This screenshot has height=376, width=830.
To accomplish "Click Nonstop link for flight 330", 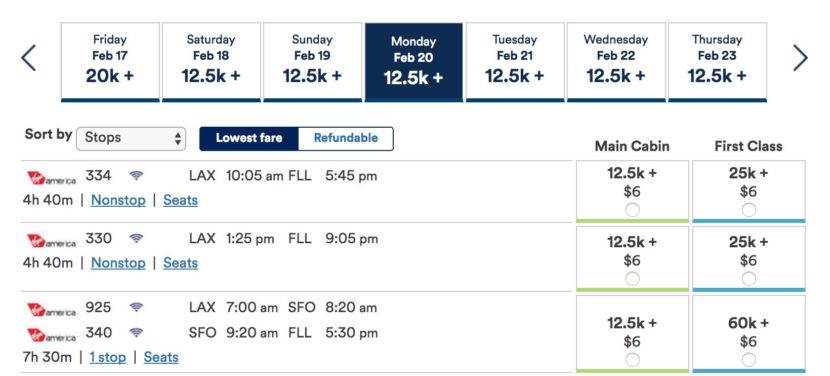I will coord(118,263).
